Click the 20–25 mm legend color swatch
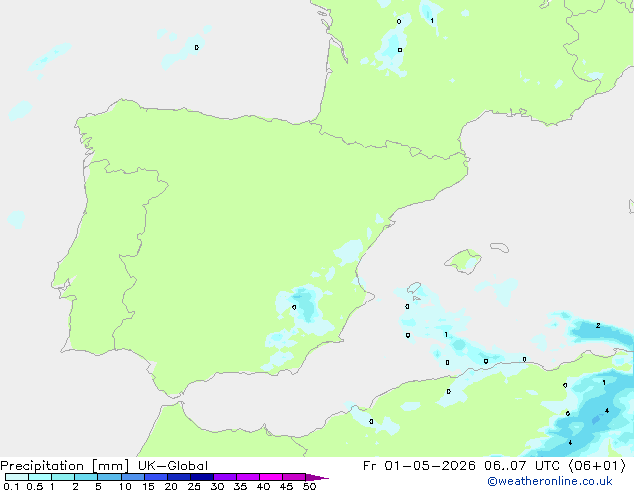Image resolution: width=634 pixels, height=490 pixels. 179,477
